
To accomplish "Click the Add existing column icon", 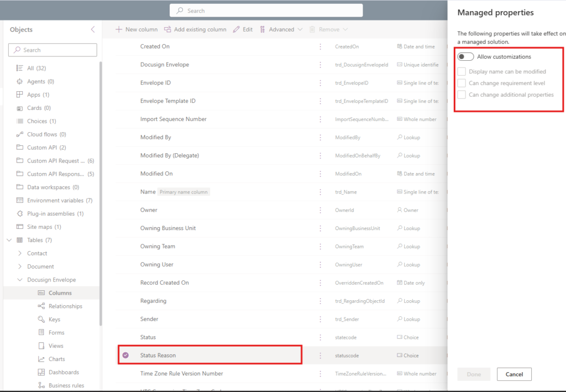I will 167,29.
